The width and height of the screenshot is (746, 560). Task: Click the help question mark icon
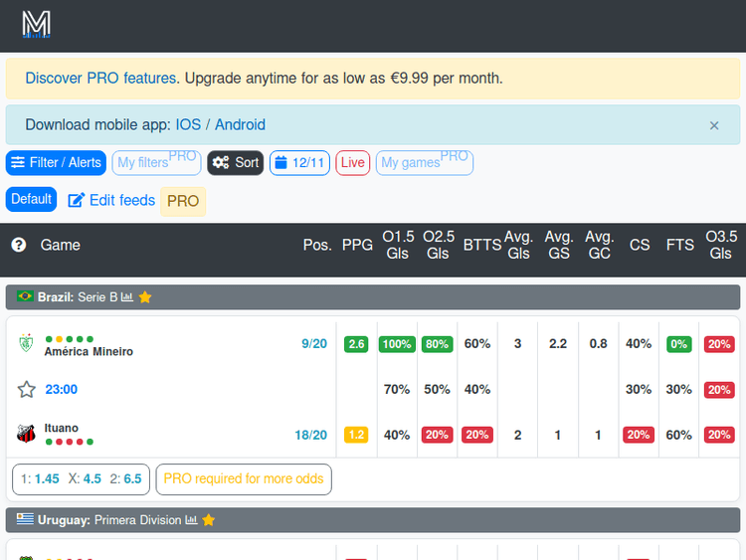19,245
